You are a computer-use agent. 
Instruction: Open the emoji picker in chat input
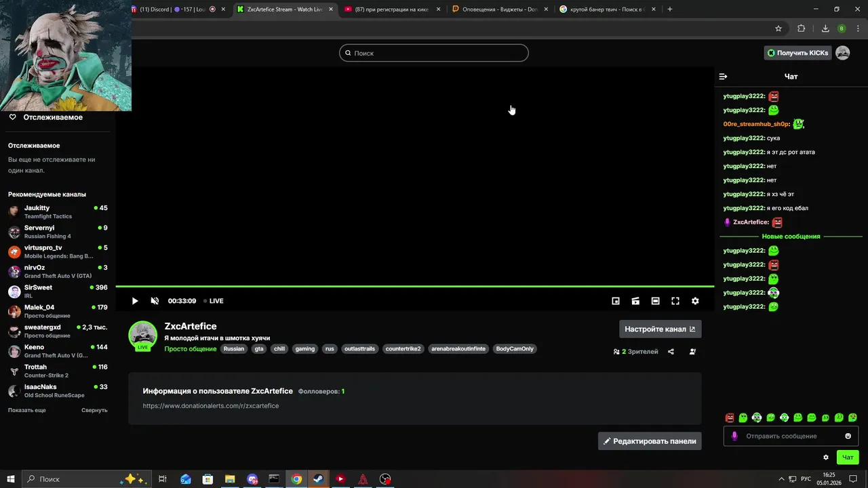848,436
